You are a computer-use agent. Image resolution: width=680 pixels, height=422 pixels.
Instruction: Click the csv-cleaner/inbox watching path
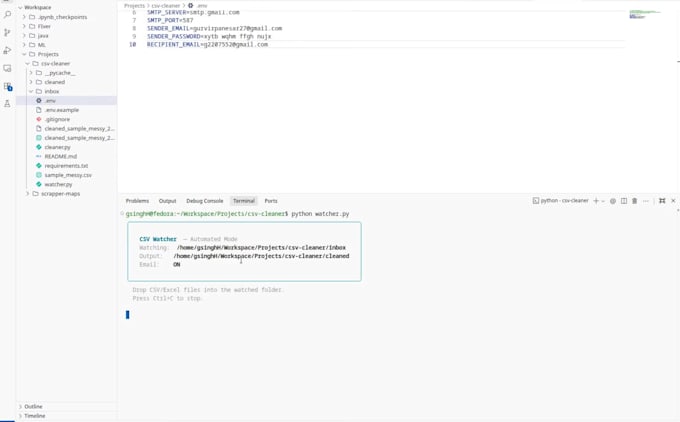[x=261, y=248]
